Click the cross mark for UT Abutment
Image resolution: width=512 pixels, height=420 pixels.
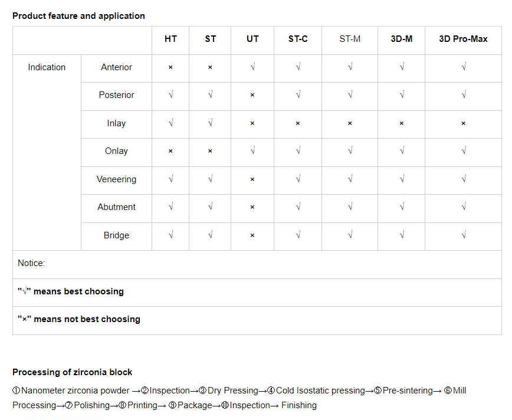(252, 207)
